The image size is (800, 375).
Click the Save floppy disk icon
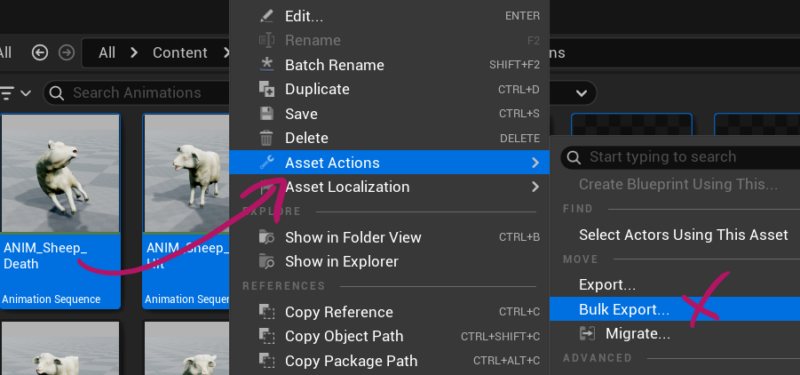coord(266,113)
